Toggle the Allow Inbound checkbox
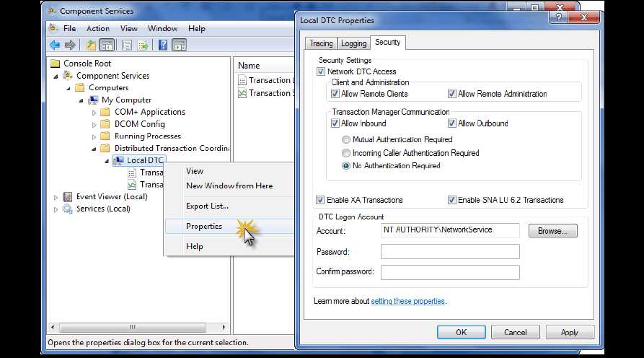This screenshot has width=644, height=358. pyautogui.click(x=335, y=123)
